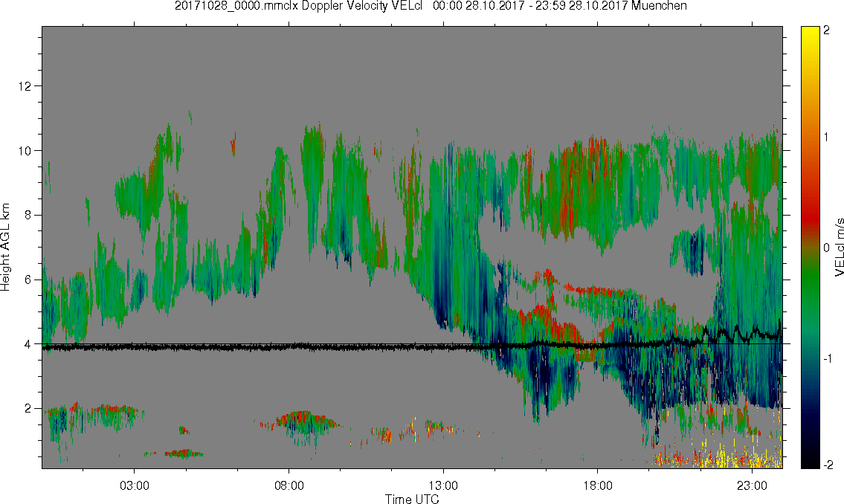This screenshot has width=844, height=504.
Task: Click the colorbar value 1
Action: pos(827,138)
